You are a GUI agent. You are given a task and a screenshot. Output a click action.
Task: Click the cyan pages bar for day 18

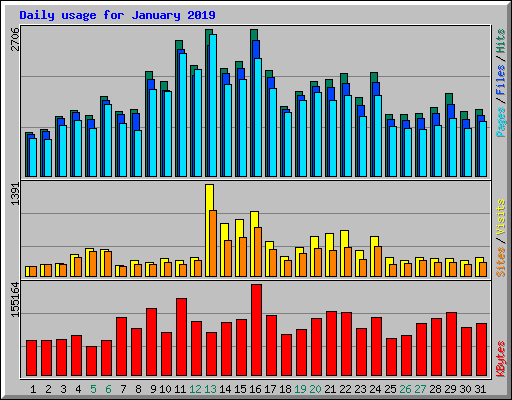tap(288, 144)
